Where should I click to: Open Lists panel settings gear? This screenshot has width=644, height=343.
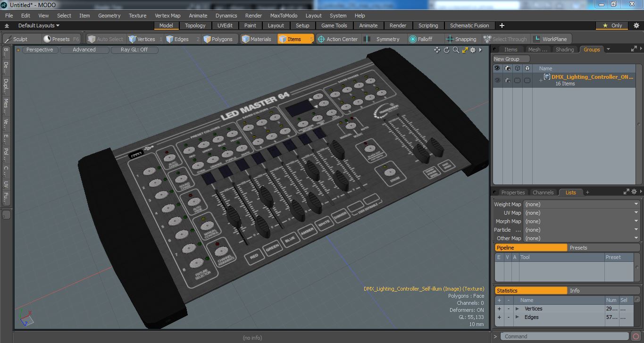[x=634, y=192]
